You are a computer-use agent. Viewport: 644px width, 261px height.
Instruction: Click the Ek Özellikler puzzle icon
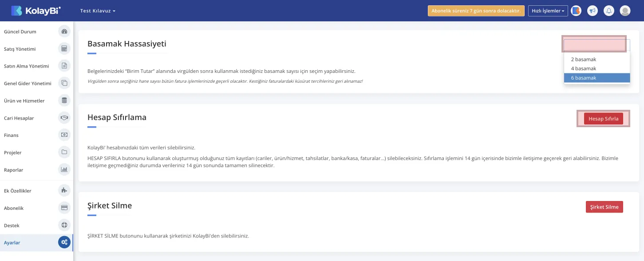pyautogui.click(x=64, y=190)
